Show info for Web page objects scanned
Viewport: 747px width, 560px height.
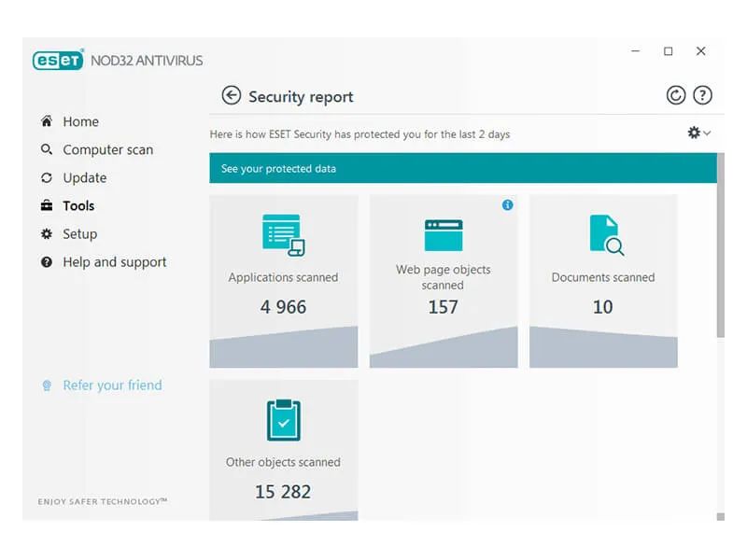coord(508,204)
